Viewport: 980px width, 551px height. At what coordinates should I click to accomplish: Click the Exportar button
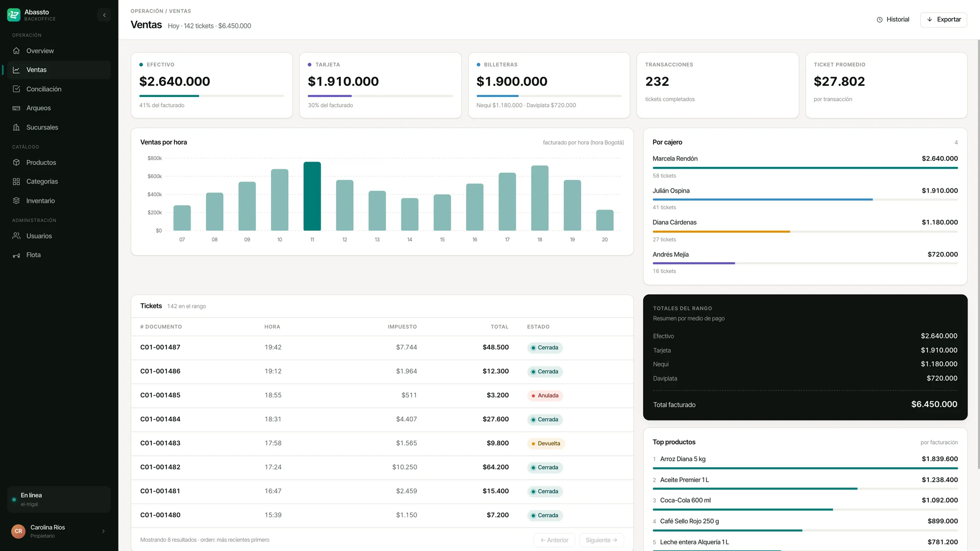click(943, 20)
